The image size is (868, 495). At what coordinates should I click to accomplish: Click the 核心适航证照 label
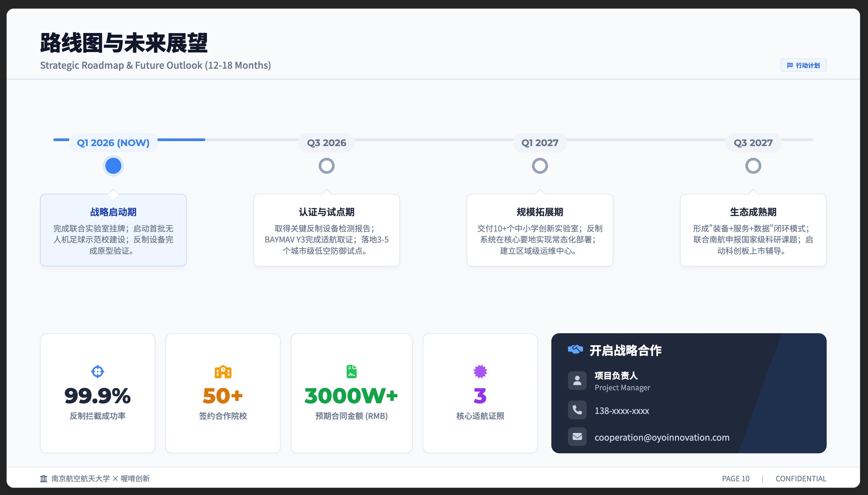coord(480,416)
